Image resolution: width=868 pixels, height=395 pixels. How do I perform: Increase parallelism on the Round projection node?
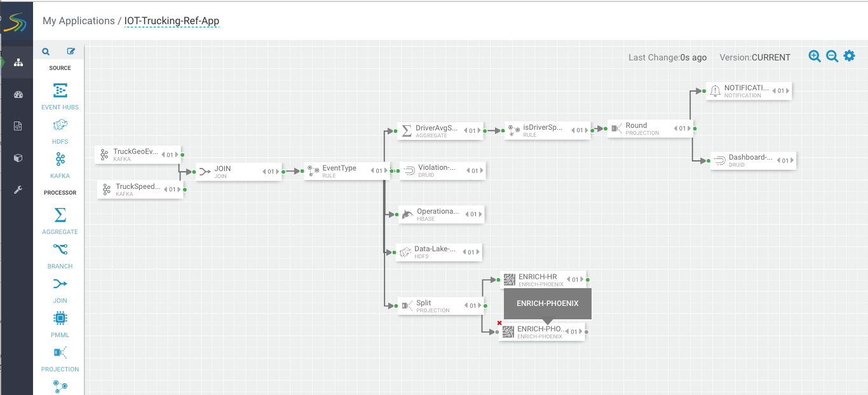tap(689, 128)
